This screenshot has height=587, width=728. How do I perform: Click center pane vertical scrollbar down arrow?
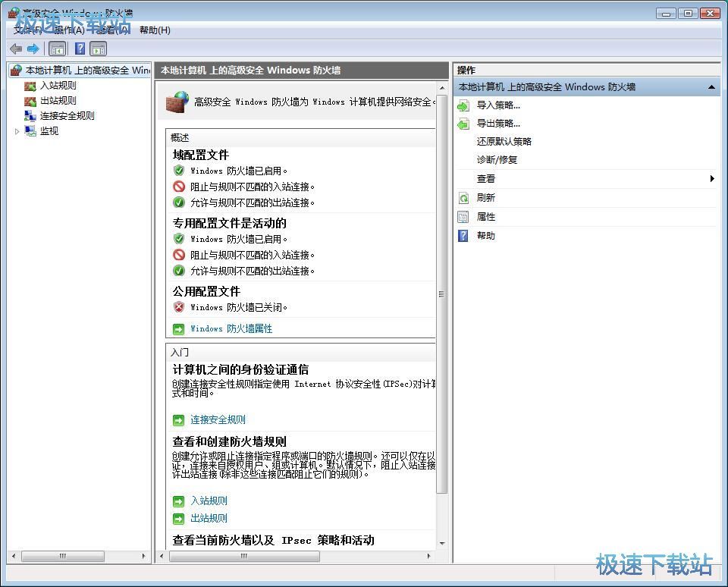pos(442,543)
